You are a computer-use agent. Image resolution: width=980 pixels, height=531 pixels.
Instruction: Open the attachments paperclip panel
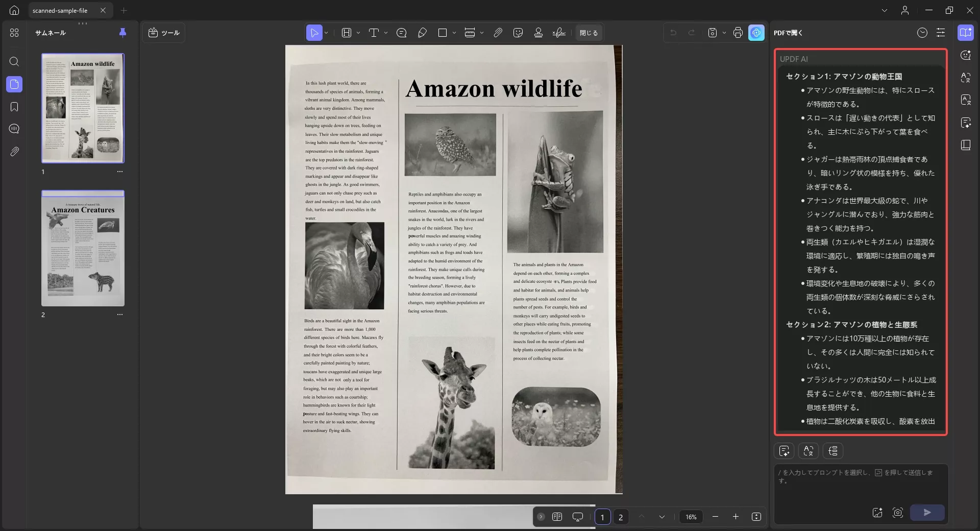click(14, 152)
